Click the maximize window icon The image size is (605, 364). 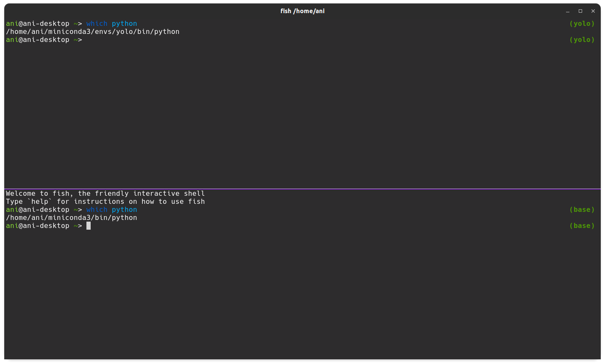point(580,11)
